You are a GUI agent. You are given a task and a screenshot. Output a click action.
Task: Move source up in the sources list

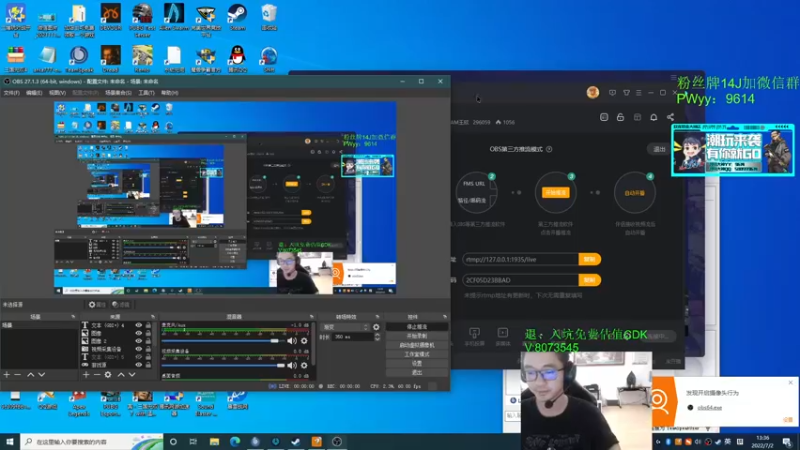121,374
